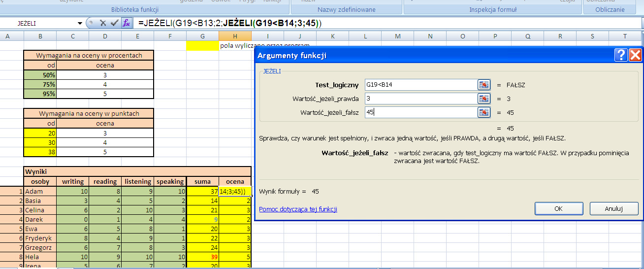Select the 50% threshold cell
The height and width of the screenshot is (269, 644).
coord(40,75)
